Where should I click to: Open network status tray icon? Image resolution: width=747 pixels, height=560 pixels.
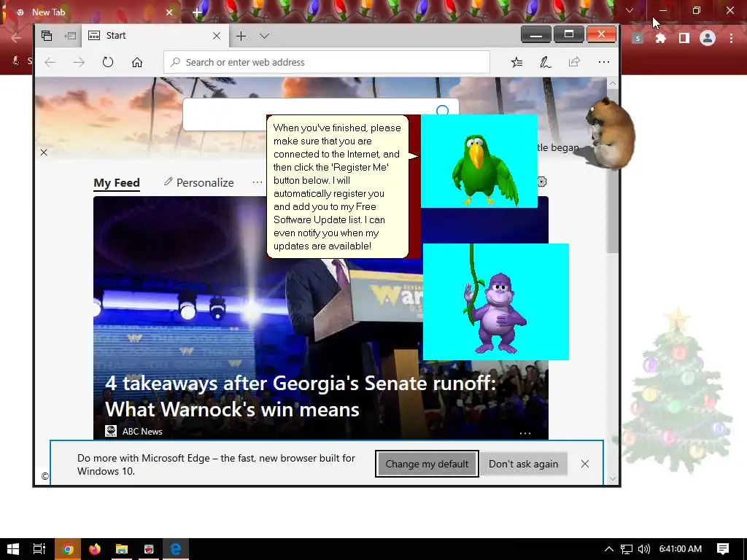coord(627,549)
